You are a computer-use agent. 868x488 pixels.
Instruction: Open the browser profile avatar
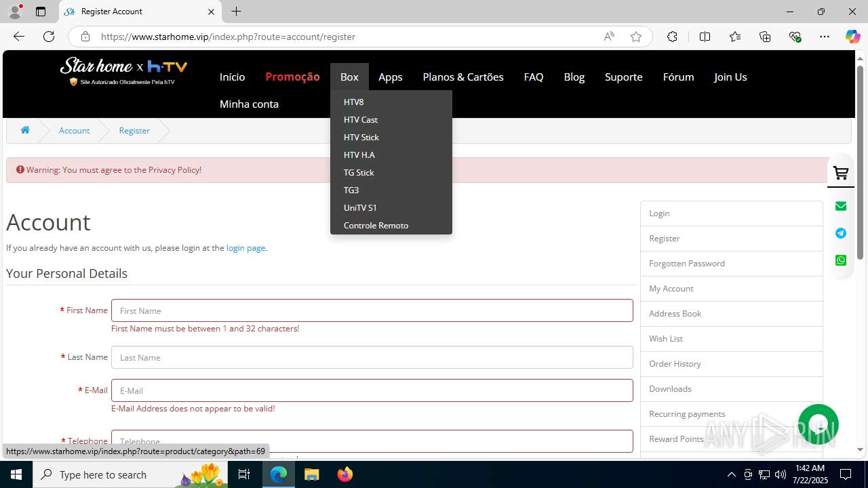click(x=14, y=12)
